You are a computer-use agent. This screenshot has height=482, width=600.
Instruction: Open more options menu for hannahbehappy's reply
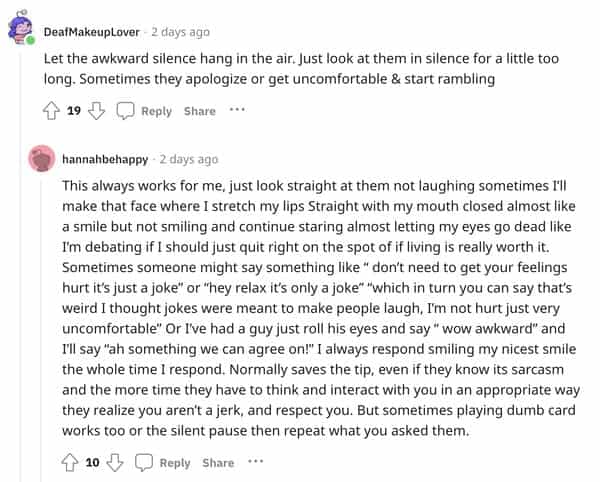tap(255, 461)
